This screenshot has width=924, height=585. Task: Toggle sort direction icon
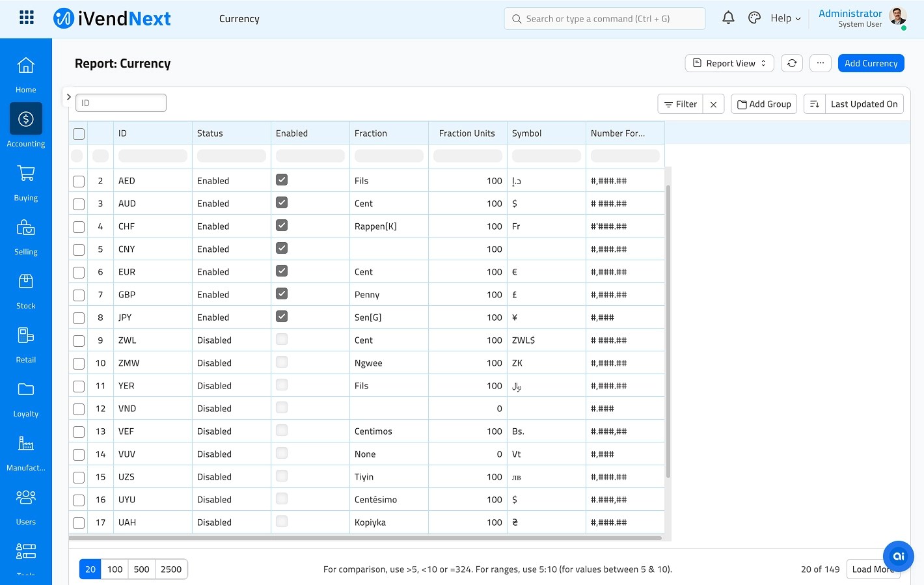point(815,104)
